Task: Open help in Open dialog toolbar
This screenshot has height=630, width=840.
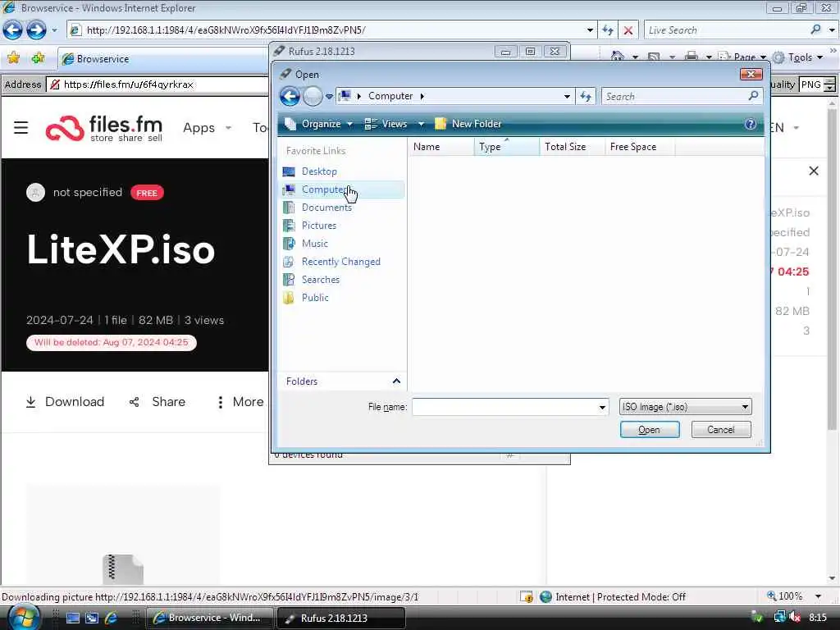Action: click(750, 124)
